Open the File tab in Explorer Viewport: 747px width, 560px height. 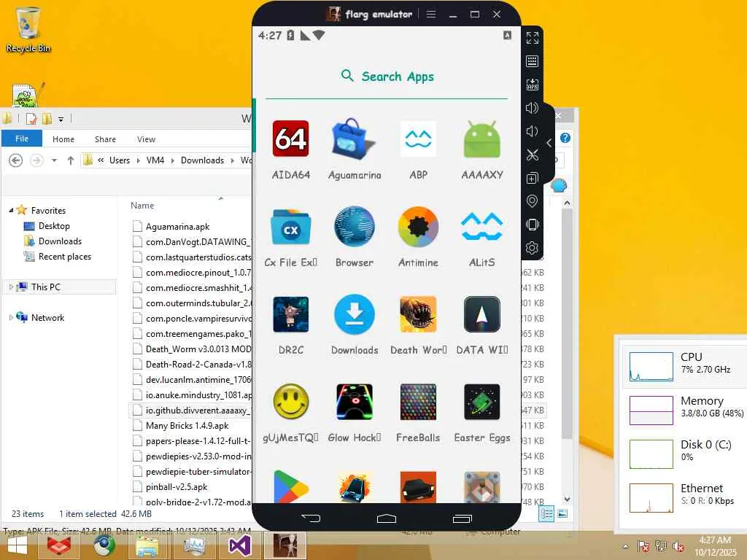pos(22,139)
